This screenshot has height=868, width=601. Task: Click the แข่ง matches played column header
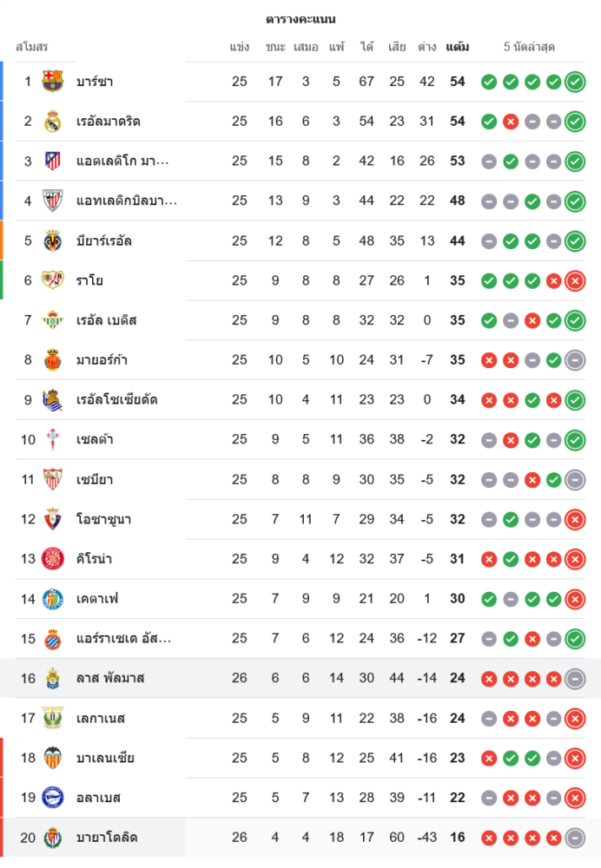point(240,47)
